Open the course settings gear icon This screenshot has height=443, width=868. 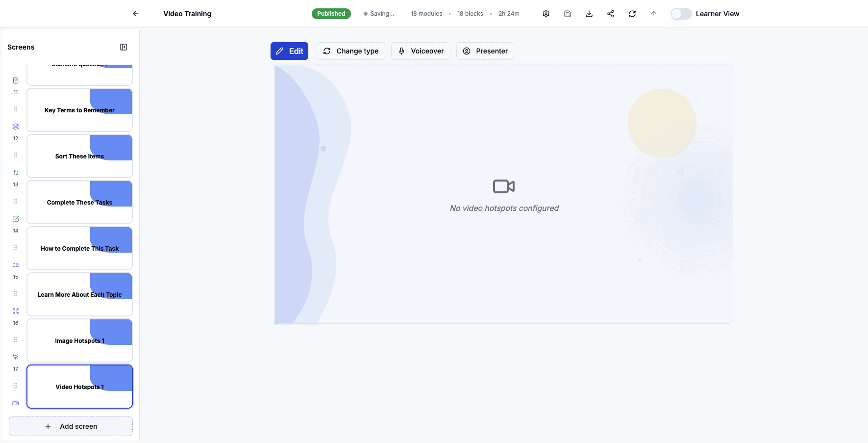click(546, 14)
